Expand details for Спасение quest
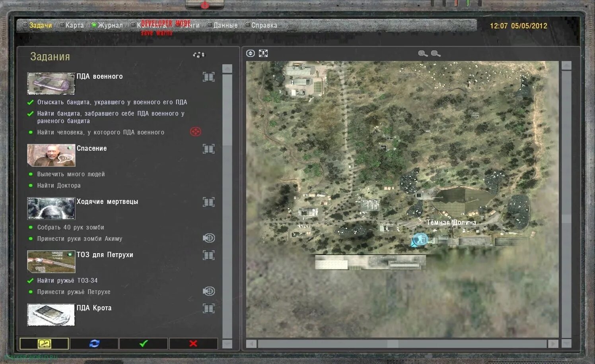Viewport: 595px width, 364px height. 209,149
